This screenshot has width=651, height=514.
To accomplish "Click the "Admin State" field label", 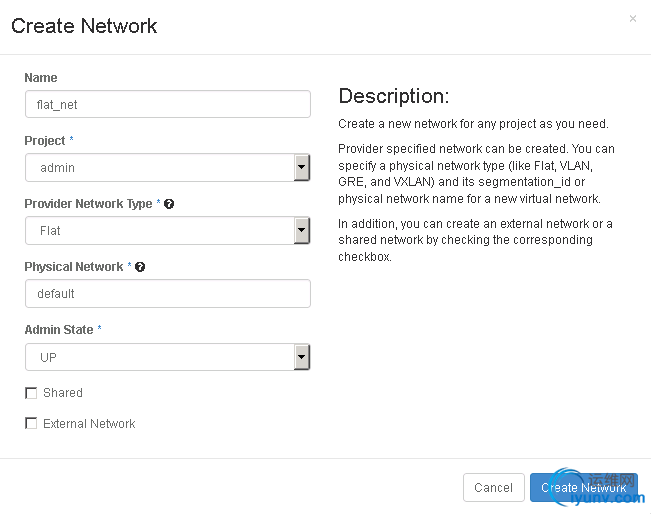I will (59, 330).
